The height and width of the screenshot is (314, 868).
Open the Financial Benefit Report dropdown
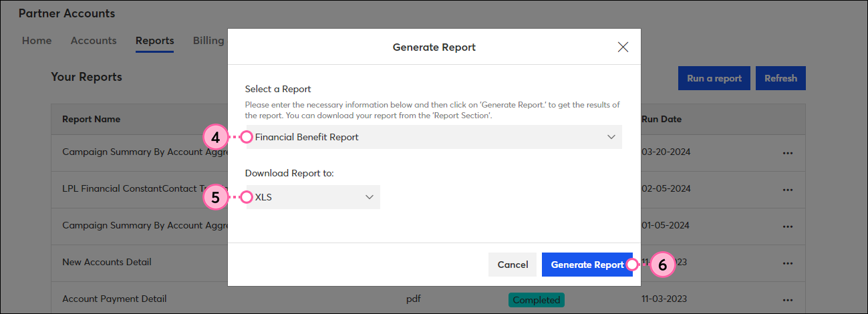(434, 137)
